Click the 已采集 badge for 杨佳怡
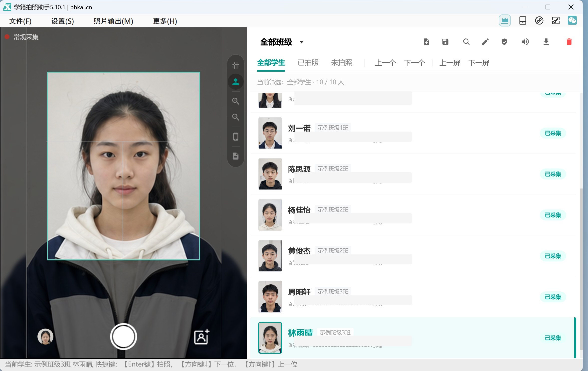 [x=553, y=215]
